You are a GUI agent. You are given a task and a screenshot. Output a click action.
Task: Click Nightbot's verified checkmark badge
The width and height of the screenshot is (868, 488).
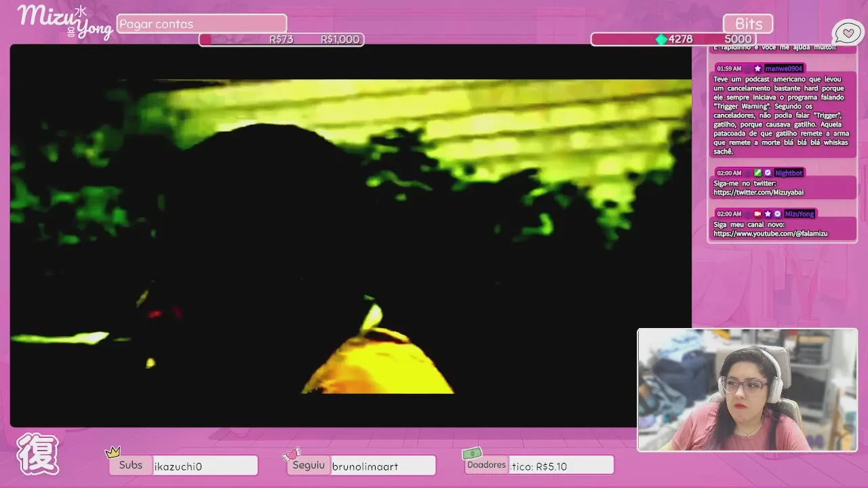click(x=768, y=173)
